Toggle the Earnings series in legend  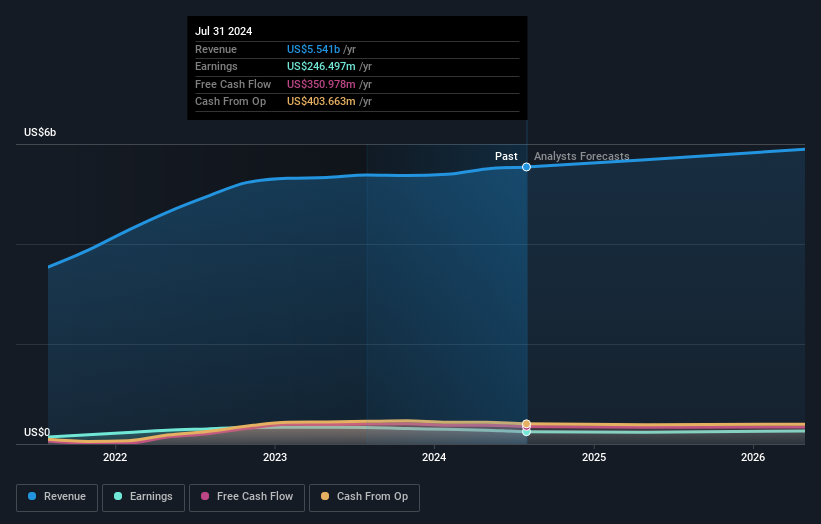click(x=143, y=497)
